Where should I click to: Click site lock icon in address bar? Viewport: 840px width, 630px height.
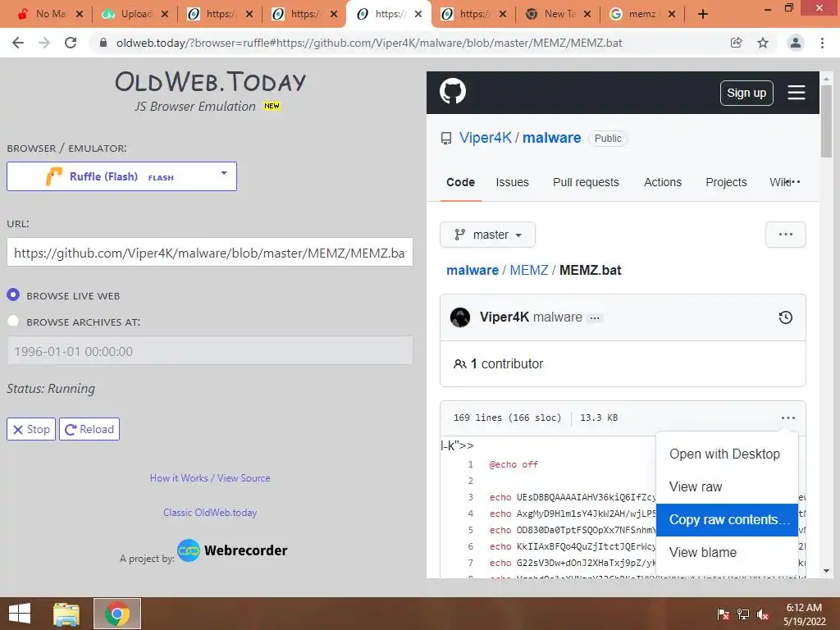(103, 43)
